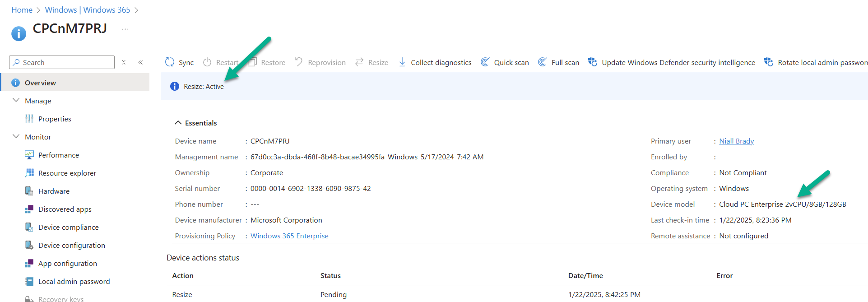Screen dimensions: 868x302
Task: Click the App configuration icon
Action: [29, 263]
